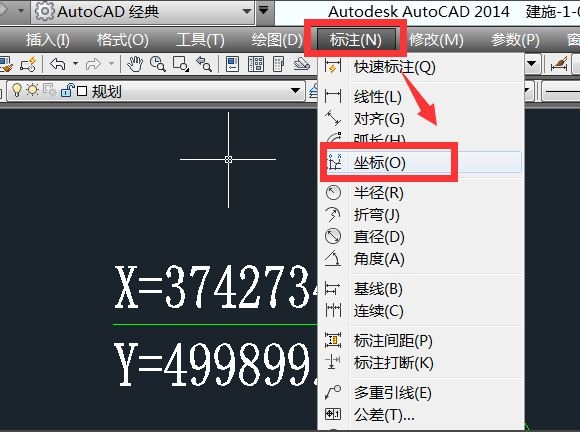Open the Redo history dropdown arrow
Image resolution: width=580 pixels, height=432 pixels.
[111, 64]
